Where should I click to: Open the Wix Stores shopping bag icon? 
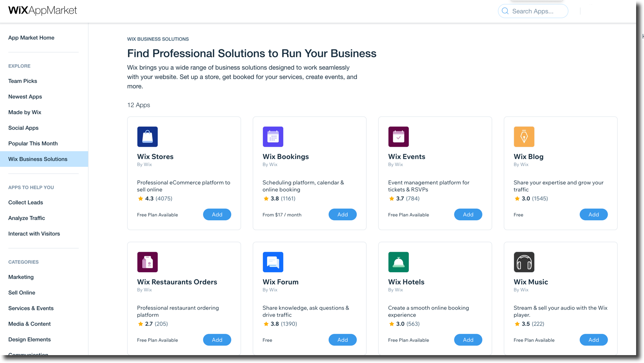point(147,137)
